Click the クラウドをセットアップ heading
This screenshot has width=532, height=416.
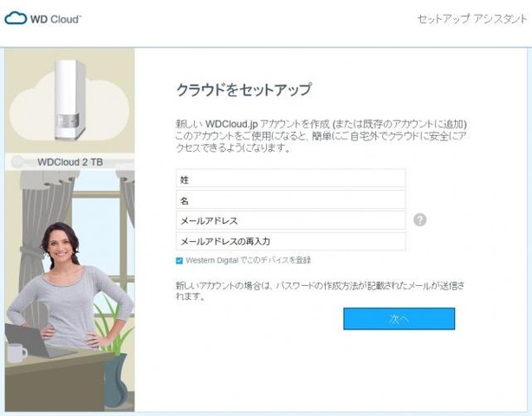243,90
